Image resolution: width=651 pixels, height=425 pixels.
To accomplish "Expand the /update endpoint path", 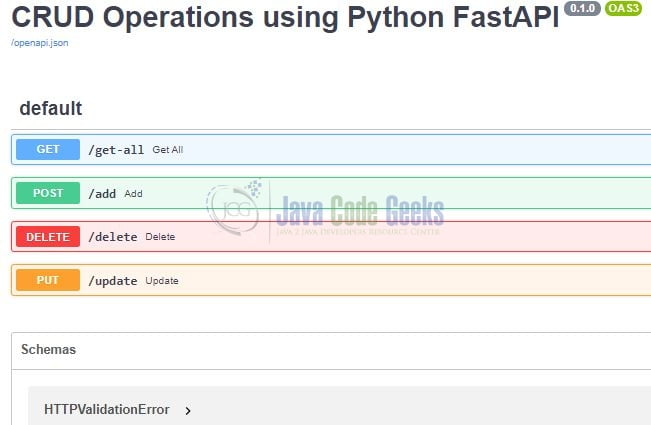I will (x=113, y=281).
